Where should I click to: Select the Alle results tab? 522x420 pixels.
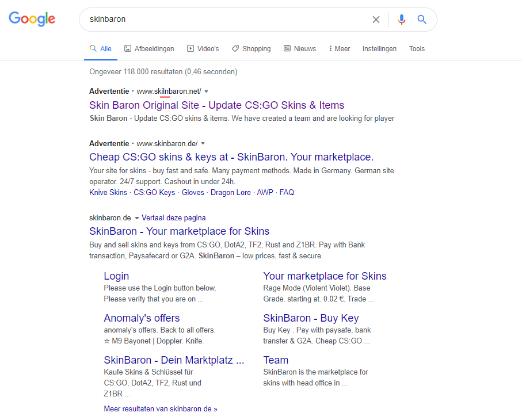[x=101, y=48]
